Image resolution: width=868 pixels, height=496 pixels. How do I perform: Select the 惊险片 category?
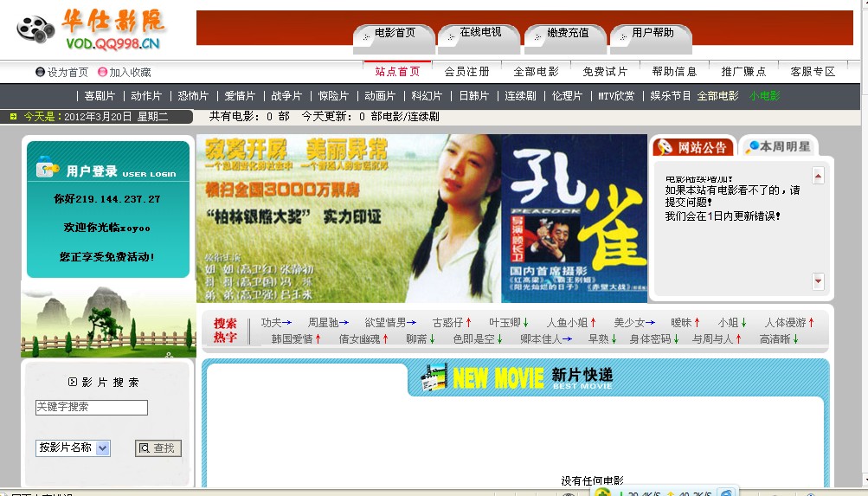tap(333, 96)
